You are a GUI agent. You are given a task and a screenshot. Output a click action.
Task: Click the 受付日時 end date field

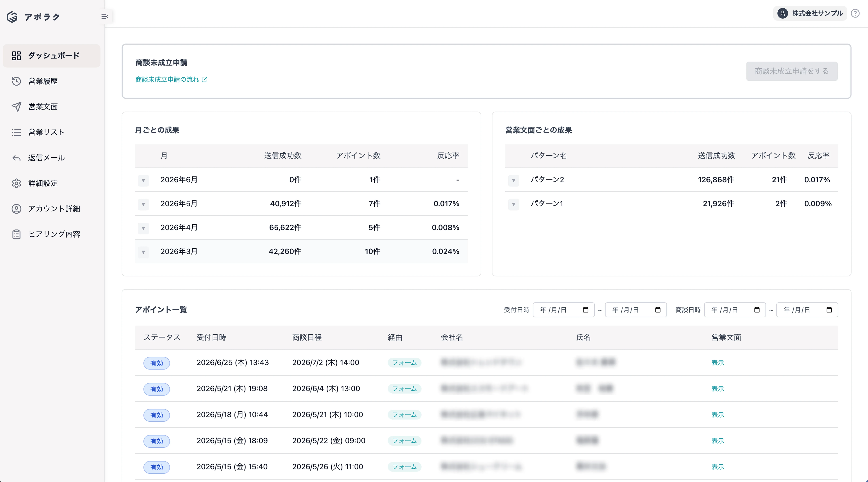pyautogui.click(x=636, y=310)
